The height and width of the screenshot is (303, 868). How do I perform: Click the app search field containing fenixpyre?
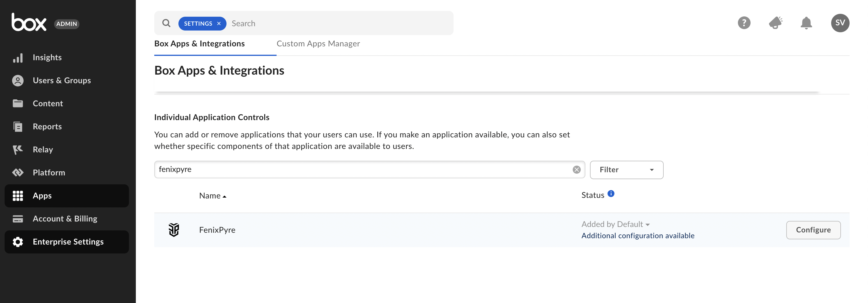361,170
